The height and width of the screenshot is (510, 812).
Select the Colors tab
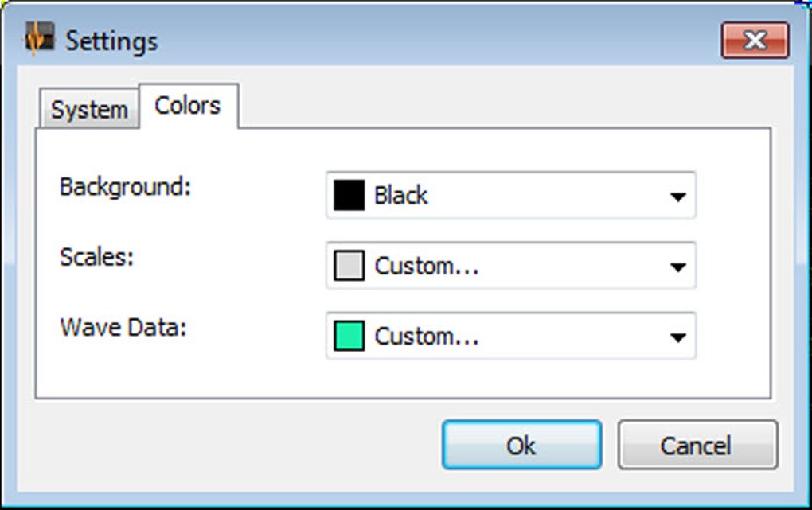pyautogui.click(x=189, y=106)
